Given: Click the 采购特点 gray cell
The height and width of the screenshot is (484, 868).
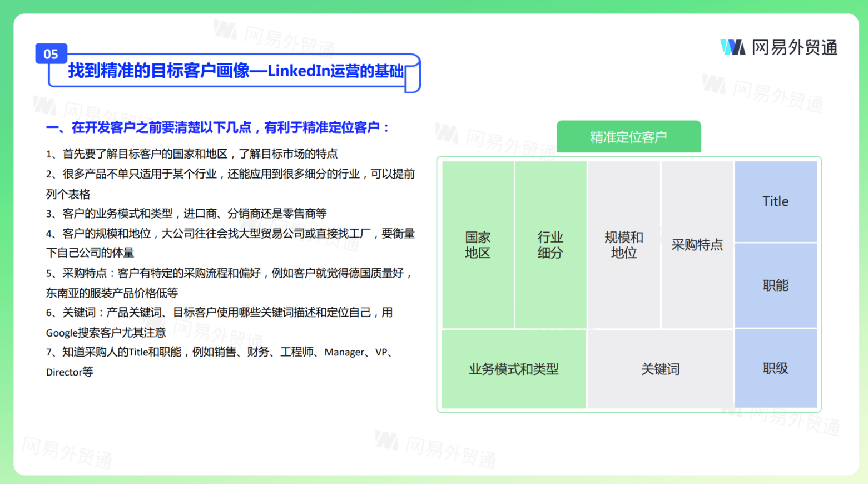Looking at the screenshot, I should click(697, 245).
